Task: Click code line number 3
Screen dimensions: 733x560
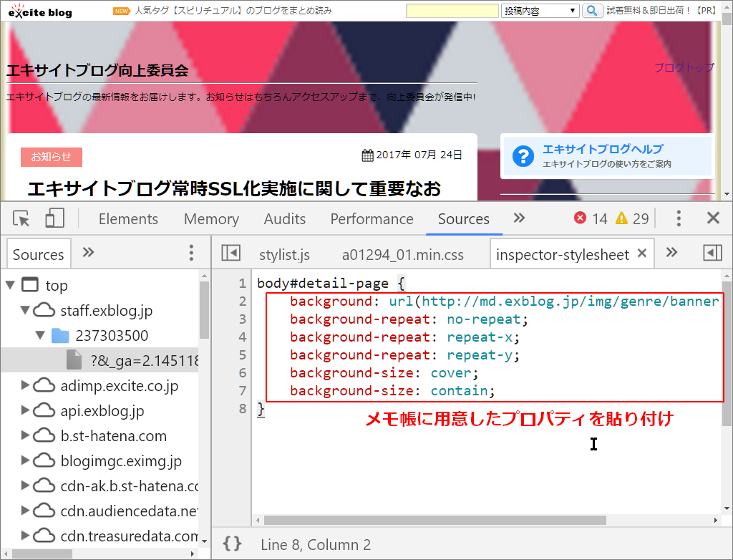Action: pos(242,319)
